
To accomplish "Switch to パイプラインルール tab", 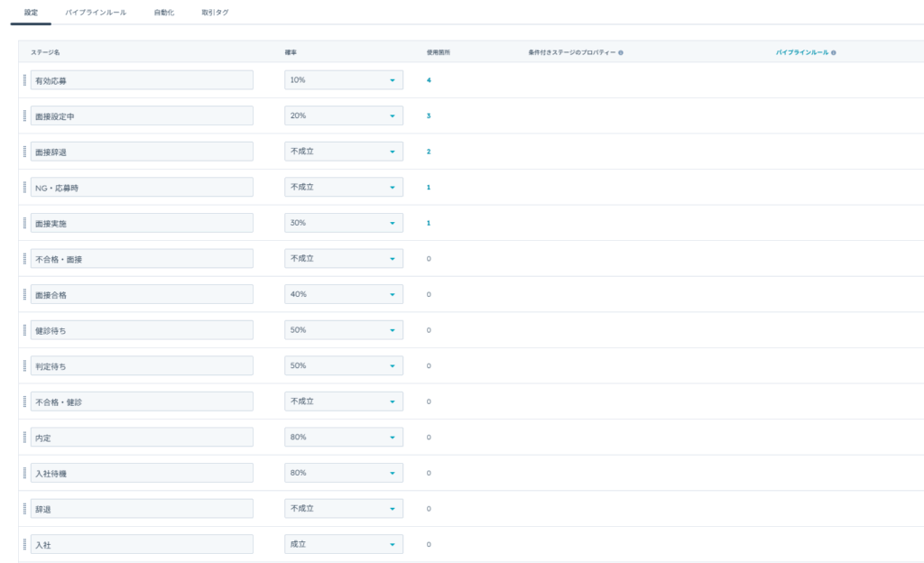I will pyautogui.click(x=96, y=13).
